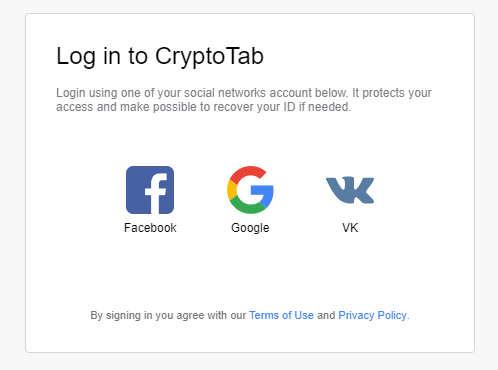Sign in using the Google logo
498x370 pixels.
click(x=250, y=190)
